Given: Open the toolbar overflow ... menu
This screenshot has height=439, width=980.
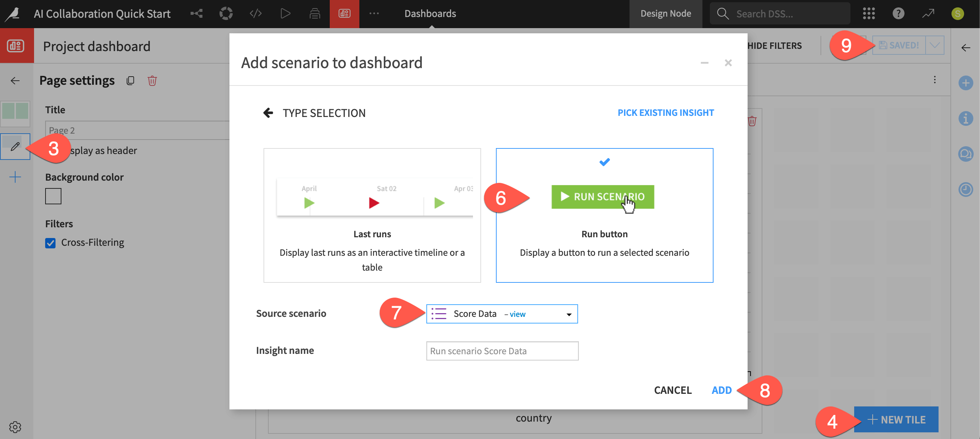Looking at the screenshot, I should point(374,13).
